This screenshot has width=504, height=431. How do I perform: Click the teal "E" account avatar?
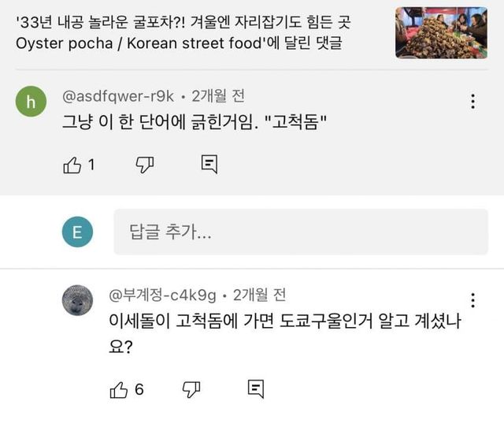click(x=77, y=232)
